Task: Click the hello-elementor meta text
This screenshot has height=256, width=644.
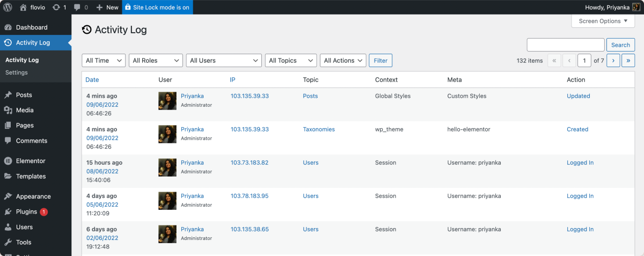Action: (469, 129)
